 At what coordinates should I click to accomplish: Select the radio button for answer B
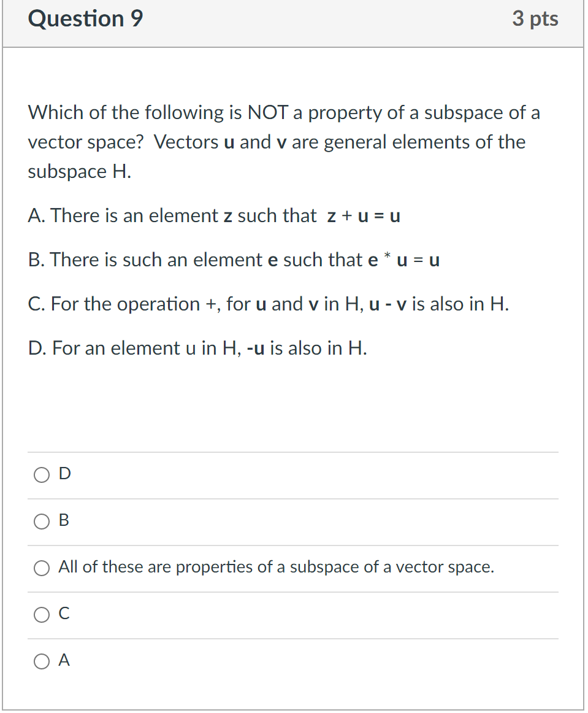(41, 521)
